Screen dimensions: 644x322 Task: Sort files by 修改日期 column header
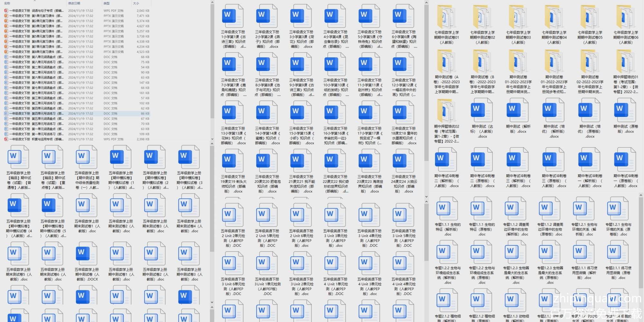[74, 3]
